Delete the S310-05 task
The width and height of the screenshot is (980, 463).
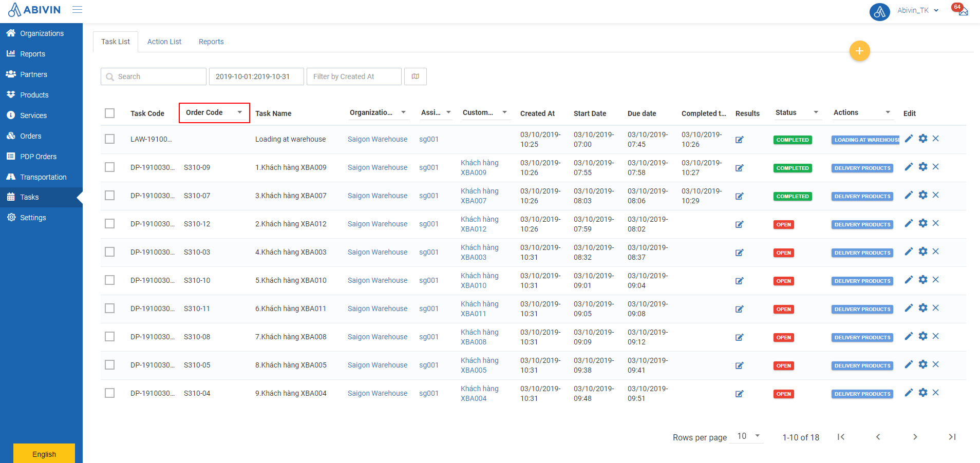coord(936,364)
